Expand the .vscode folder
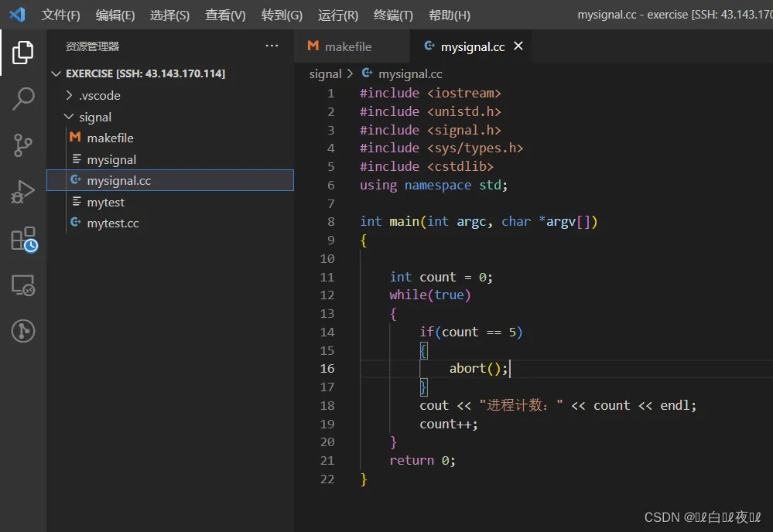 (69, 95)
